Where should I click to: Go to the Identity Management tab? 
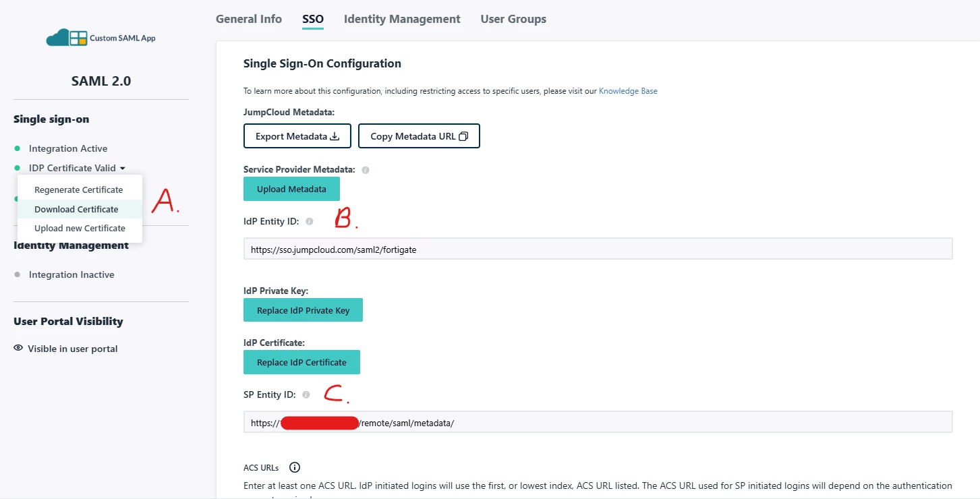(402, 19)
